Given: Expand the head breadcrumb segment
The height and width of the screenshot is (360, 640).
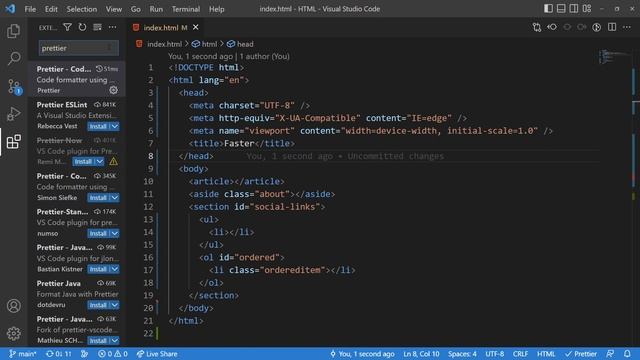Looking at the screenshot, I should click(x=240, y=44).
